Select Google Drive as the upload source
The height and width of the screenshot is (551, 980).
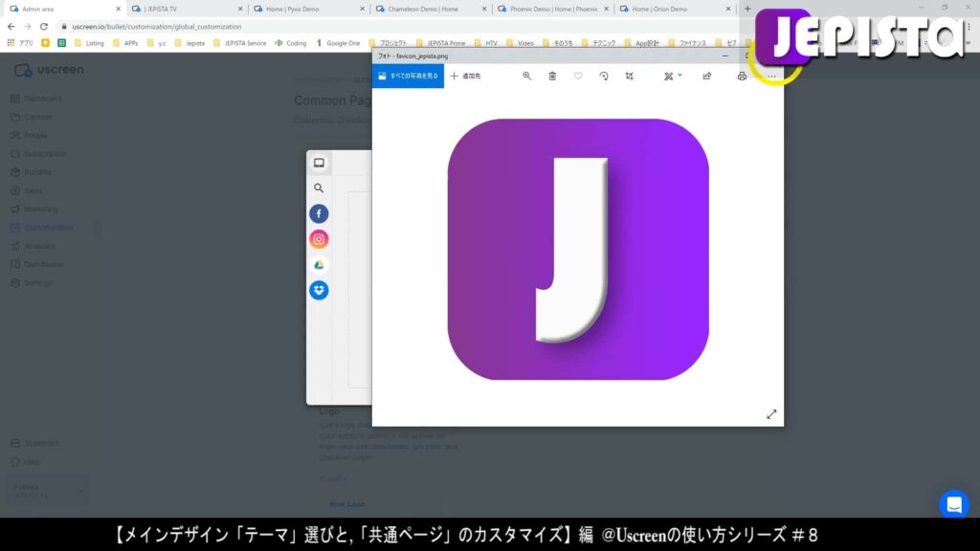319,265
